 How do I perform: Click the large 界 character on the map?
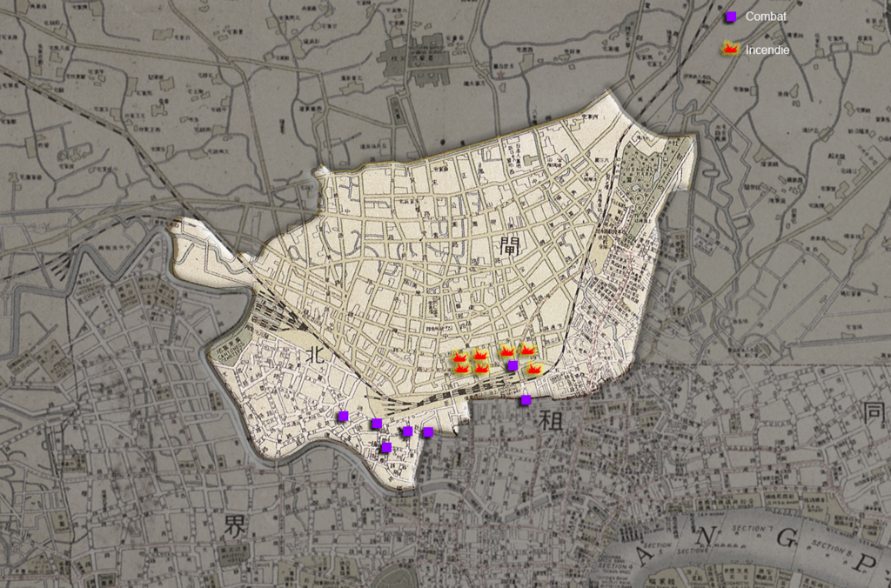pyautogui.click(x=235, y=525)
